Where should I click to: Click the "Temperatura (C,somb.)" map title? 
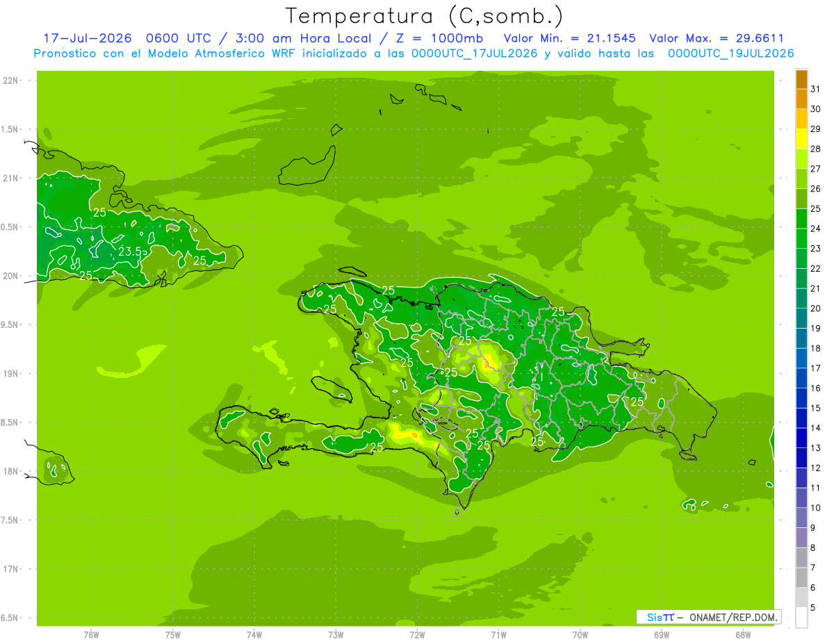coord(424,16)
